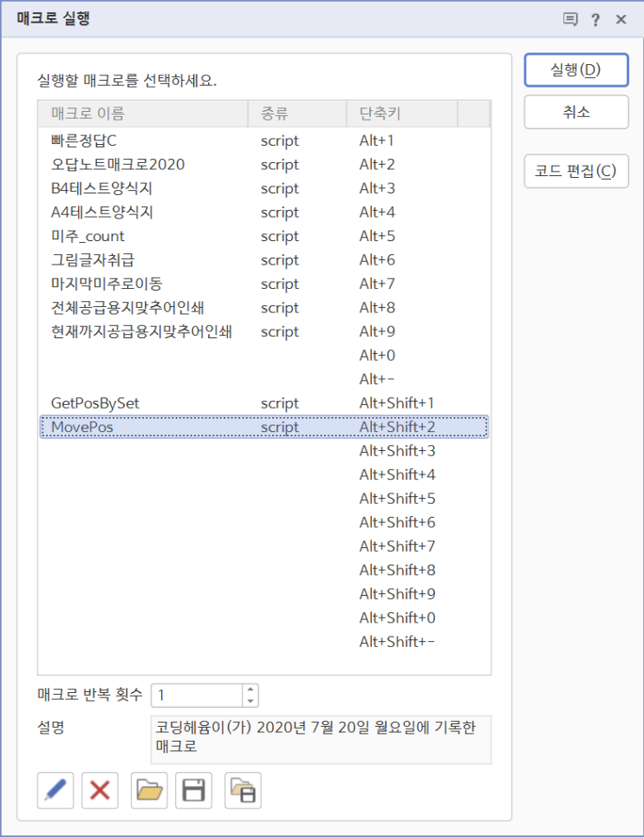
Task: Select the 그림글자취급 macro
Action: click(x=264, y=260)
